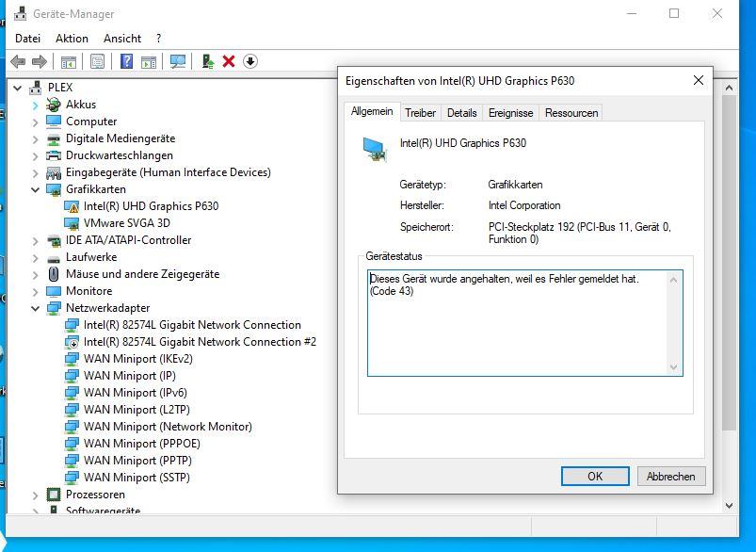Click the disable device down-arrow icon
This screenshot has height=552, width=756.
250,61
